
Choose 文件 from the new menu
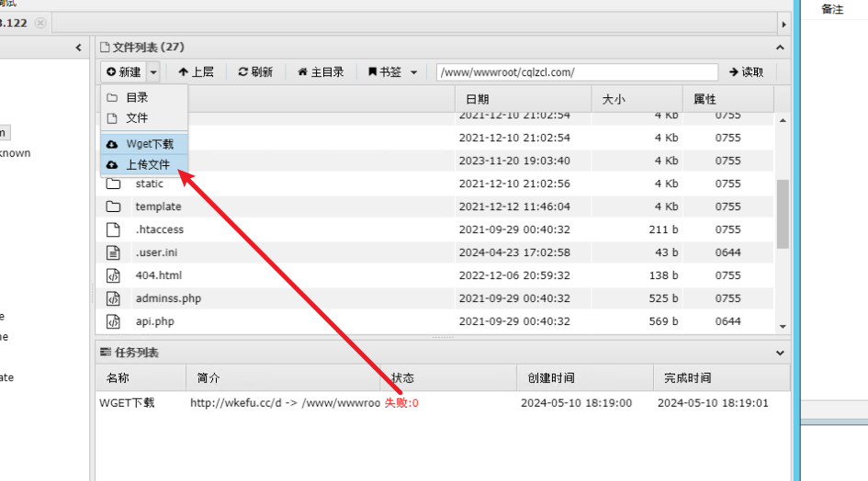tap(137, 117)
